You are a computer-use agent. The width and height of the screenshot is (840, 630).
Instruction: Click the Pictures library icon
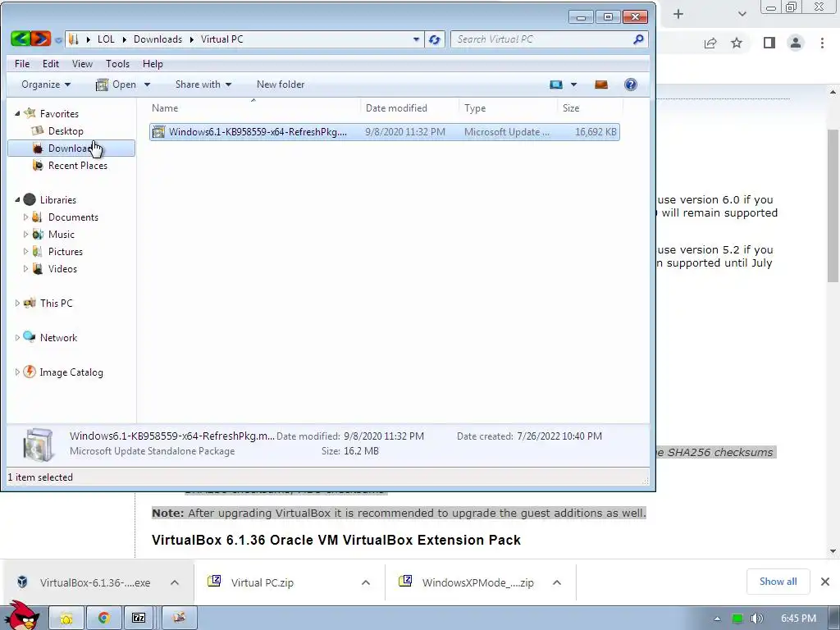click(38, 251)
